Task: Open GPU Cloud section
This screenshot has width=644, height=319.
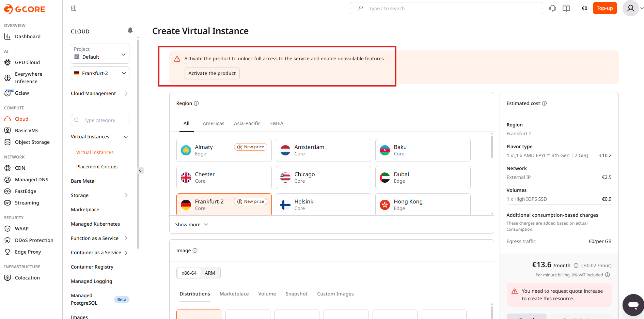Action: (27, 62)
